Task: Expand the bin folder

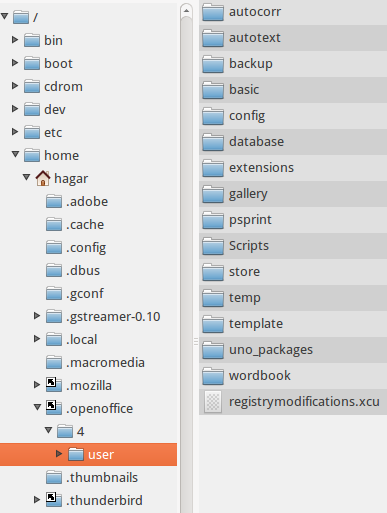Action: coord(15,40)
